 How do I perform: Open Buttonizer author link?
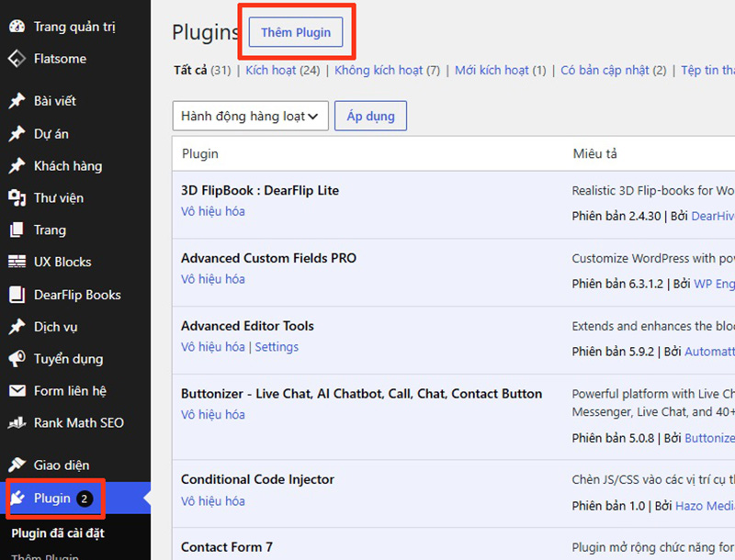(709, 438)
